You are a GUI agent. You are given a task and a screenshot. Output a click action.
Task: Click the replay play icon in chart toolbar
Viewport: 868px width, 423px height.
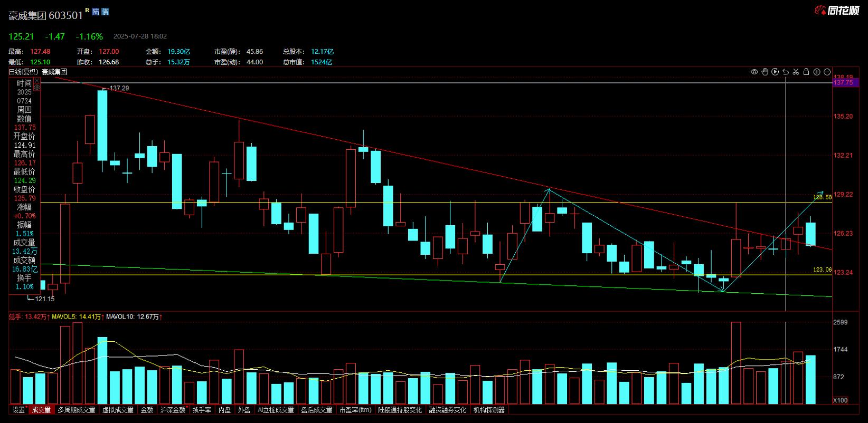tap(775, 72)
